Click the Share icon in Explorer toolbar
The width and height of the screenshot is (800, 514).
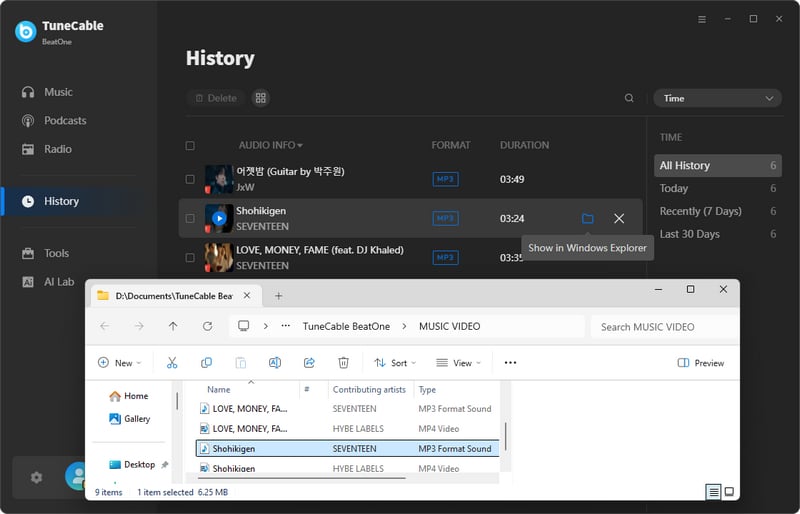309,363
